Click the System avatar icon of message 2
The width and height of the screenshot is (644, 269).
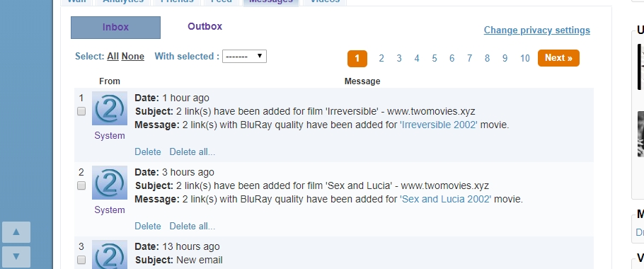(x=109, y=183)
